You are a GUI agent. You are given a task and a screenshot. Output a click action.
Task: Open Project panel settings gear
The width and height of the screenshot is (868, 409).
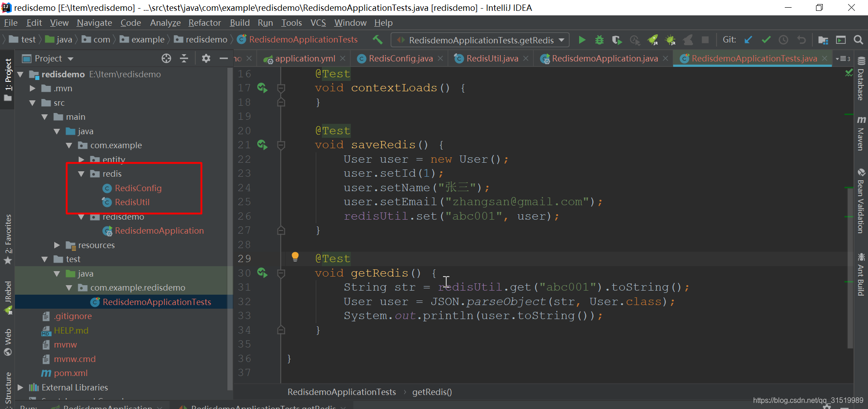[x=206, y=58]
